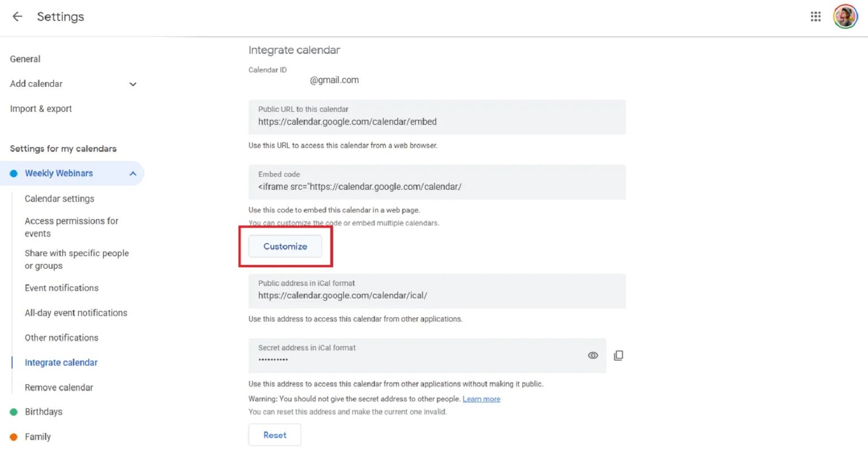
Task: Open Remove calendar options
Action: coord(59,387)
